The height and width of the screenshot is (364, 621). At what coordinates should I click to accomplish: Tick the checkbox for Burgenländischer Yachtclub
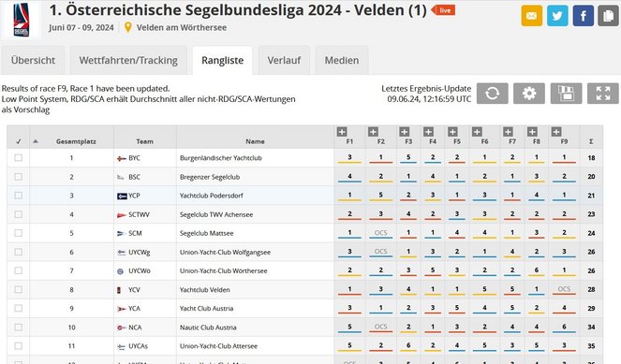18,158
